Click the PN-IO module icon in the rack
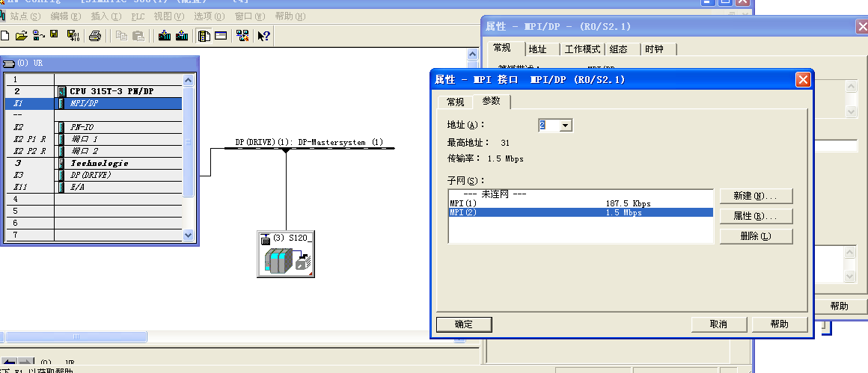This screenshot has height=373, width=868. pos(62,127)
